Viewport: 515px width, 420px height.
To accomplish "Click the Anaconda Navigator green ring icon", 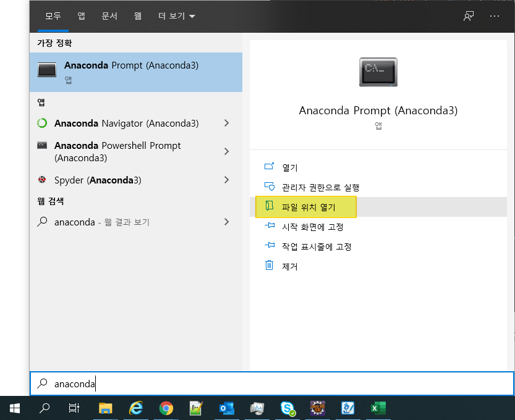I will [42, 123].
